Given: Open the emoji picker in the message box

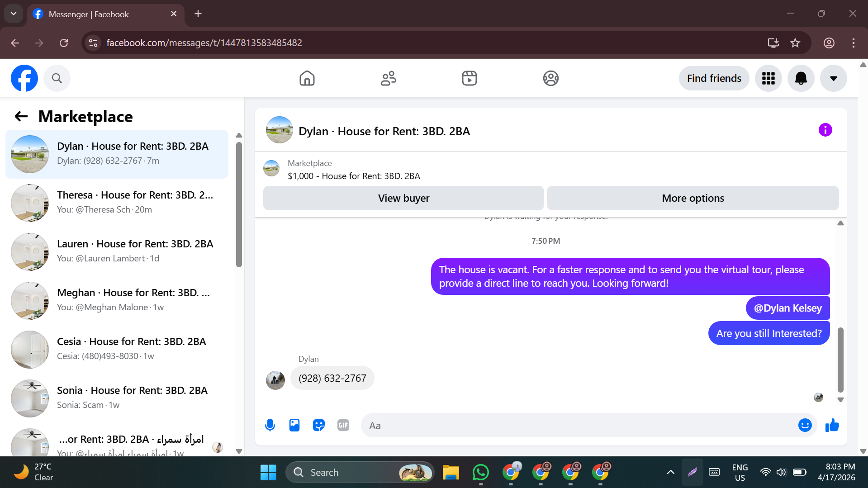Looking at the screenshot, I should 805,425.
